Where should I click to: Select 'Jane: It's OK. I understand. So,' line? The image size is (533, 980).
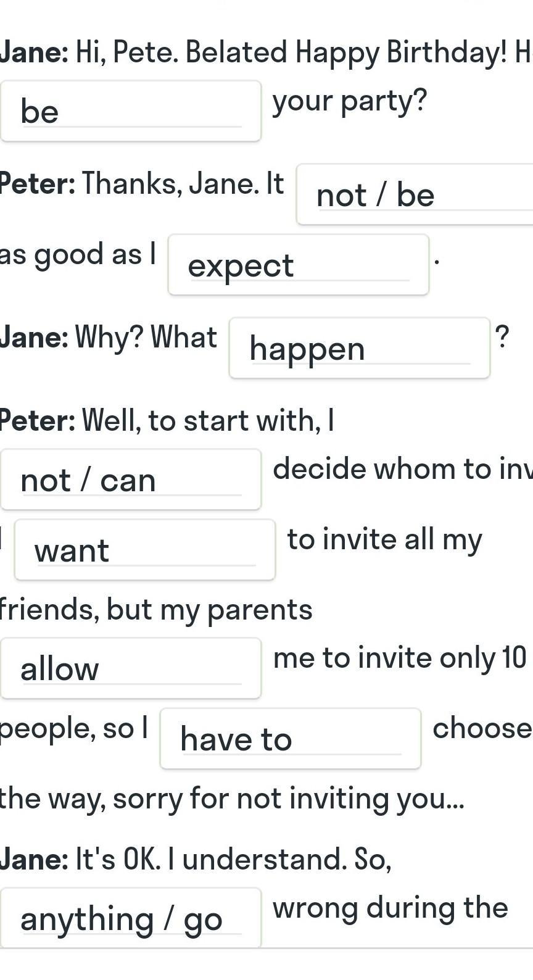pyautogui.click(x=196, y=859)
